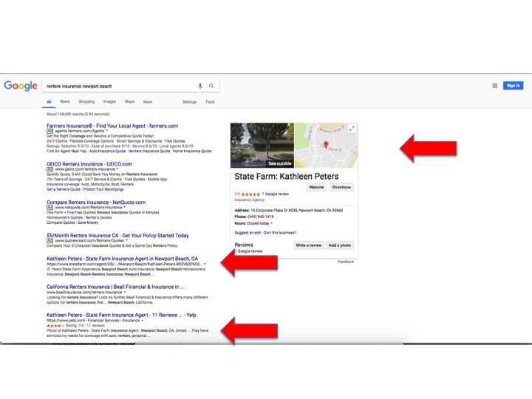
Task: Open the 1 Google review link near stars
Action: pos(275,194)
